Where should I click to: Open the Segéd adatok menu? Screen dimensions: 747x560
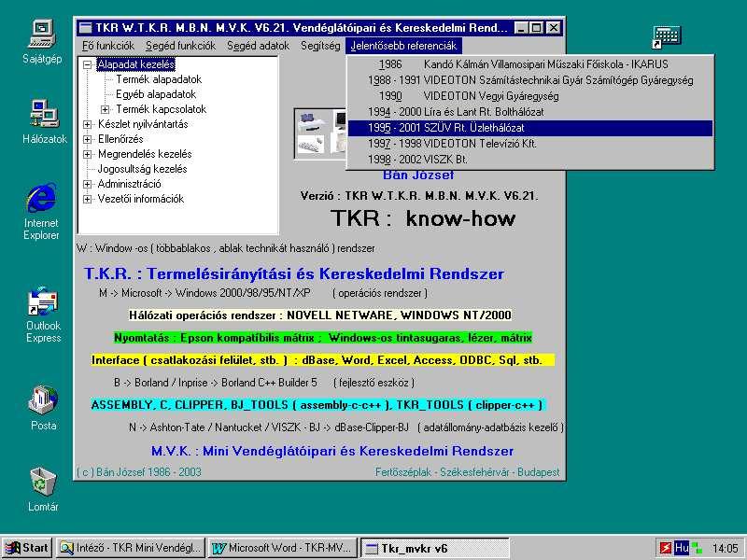tap(259, 46)
